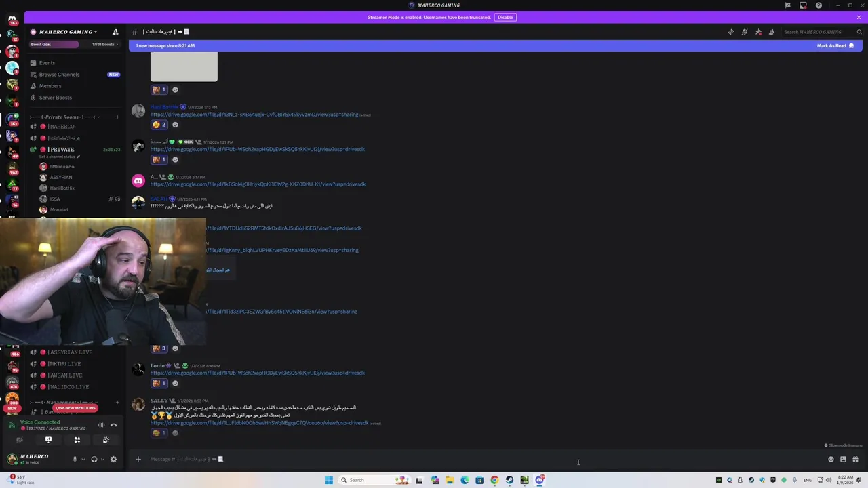This screenshot has height=488, width=868.
Task: Open headphone output options arrow
Action: click(102, 459)
